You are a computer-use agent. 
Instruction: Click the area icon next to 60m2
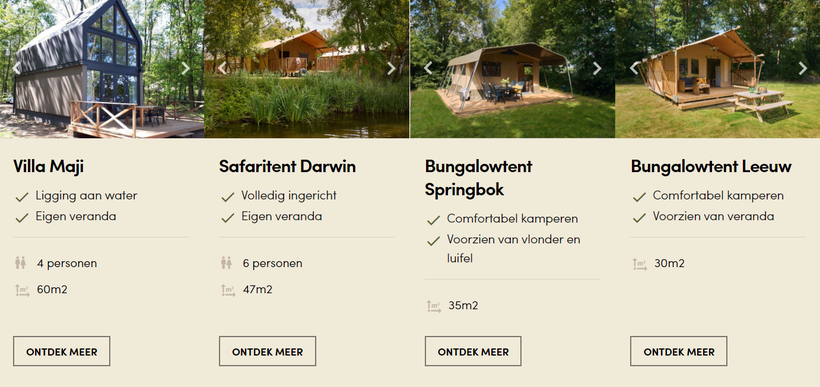point(22,290)
